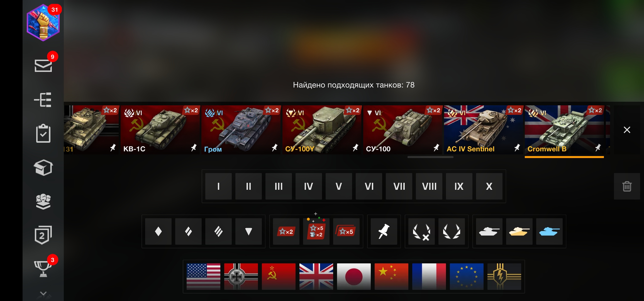
Task: Toggle the tier X filter
Action: 489,186
